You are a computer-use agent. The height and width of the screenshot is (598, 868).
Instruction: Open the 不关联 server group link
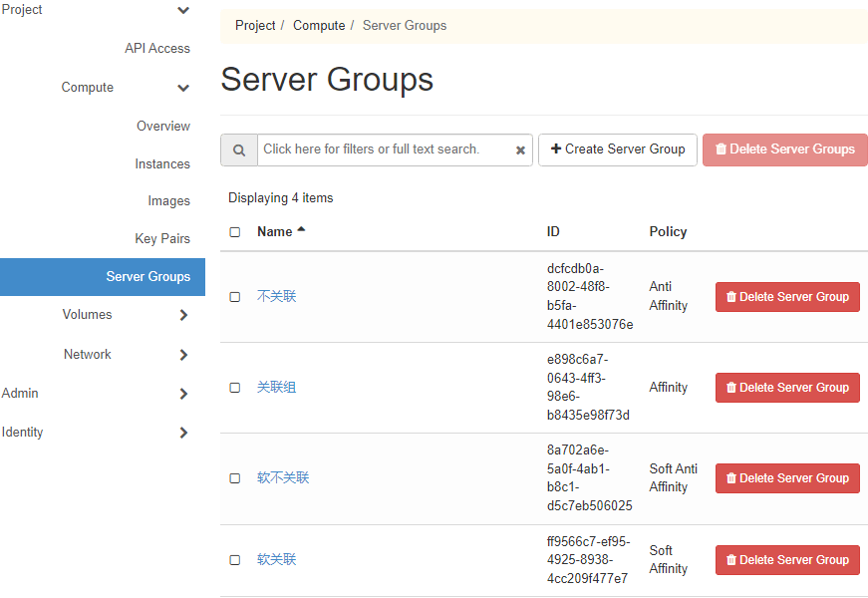[277, 297]
